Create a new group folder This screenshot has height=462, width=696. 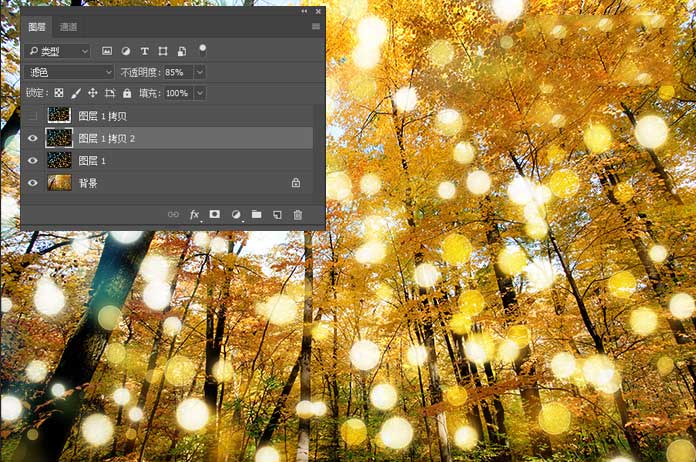point(257,214)
